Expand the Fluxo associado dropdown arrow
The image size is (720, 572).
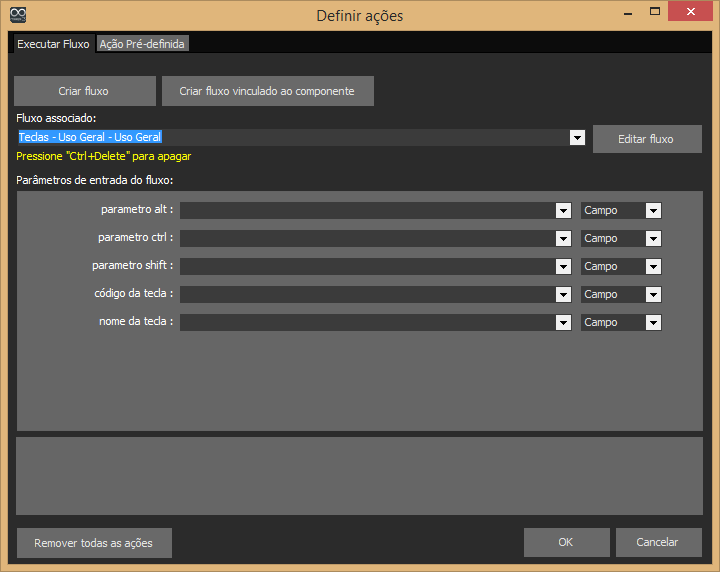click(x=577, y=138)
